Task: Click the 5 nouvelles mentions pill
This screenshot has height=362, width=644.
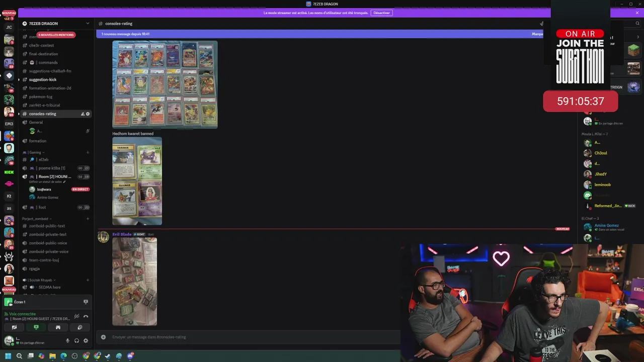Action: coord(56,35)
